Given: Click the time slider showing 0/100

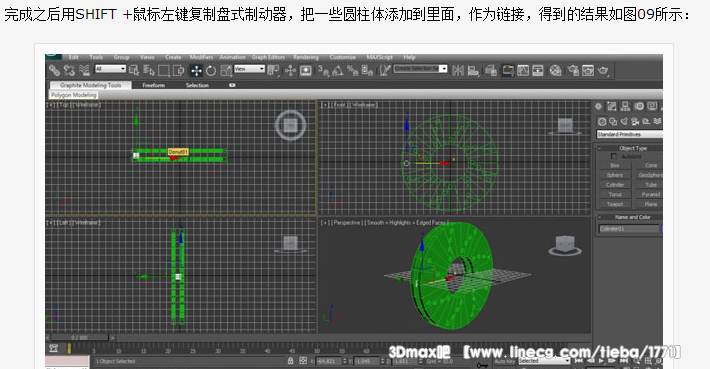Looking at the screenshot, I should [80, 338].
